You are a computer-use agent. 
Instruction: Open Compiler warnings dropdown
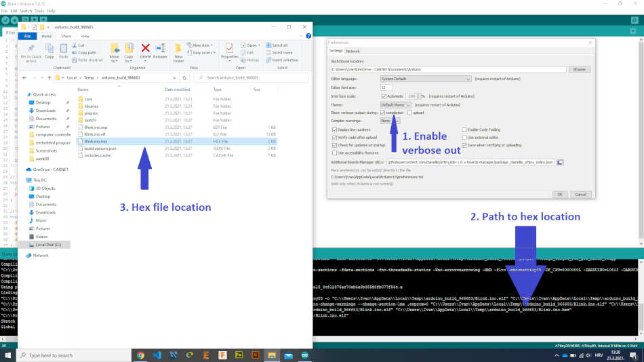pyautogui.click(x=390, y=121)
